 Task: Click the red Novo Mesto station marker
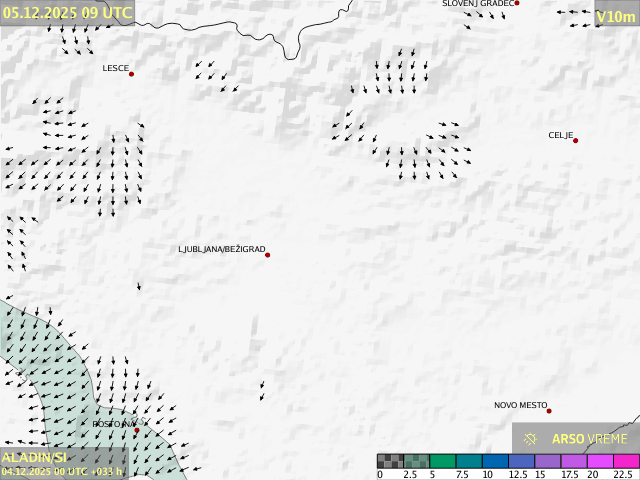click(x=549, y=411)
